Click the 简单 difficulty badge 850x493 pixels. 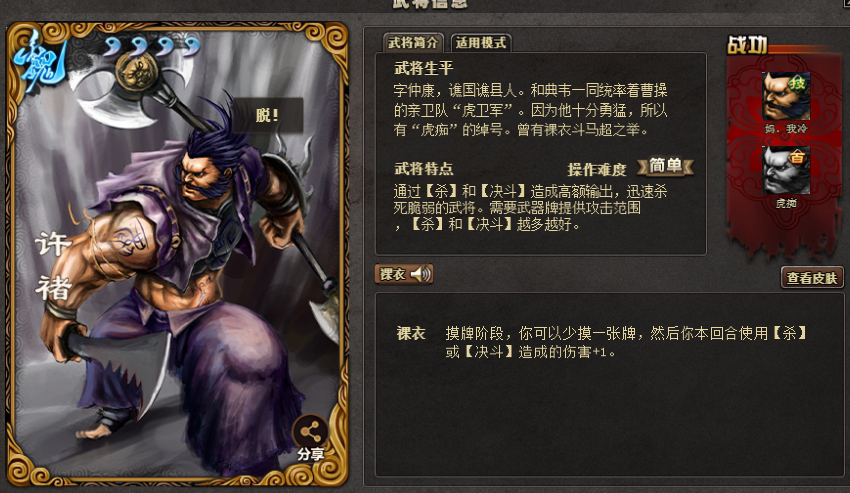pyautogui.click(x=665, y=165)
